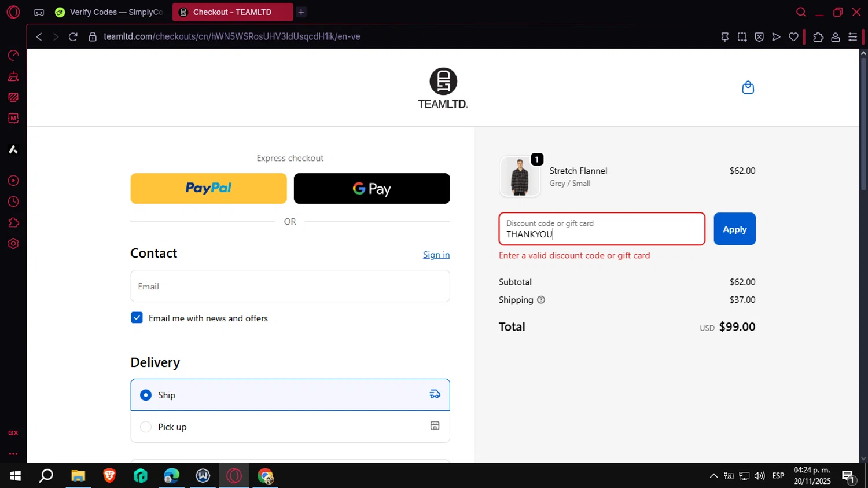Screen dimensions: 868x488
Task: Show hidden system tray icons
Action: coord(713,476)
